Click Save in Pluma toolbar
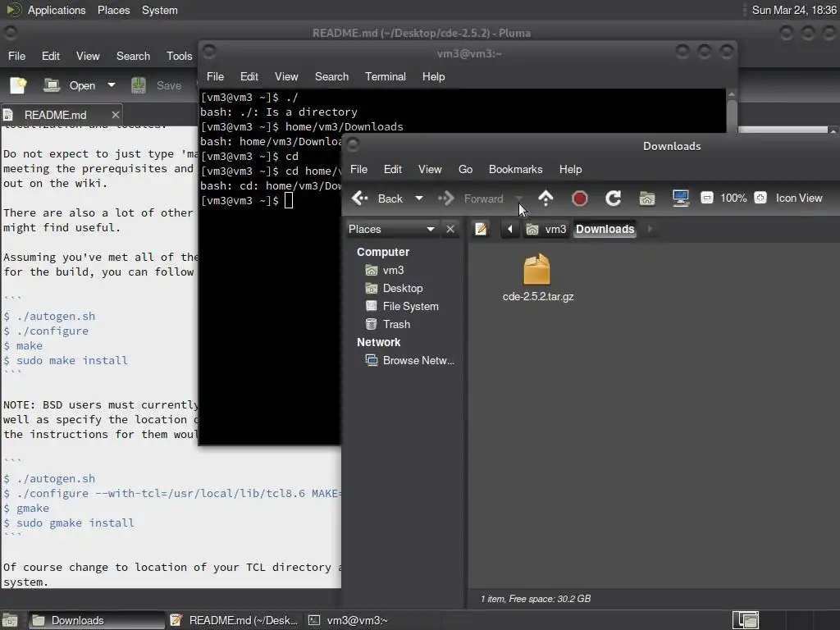The image size is (840, 630). tap(157, 85)
